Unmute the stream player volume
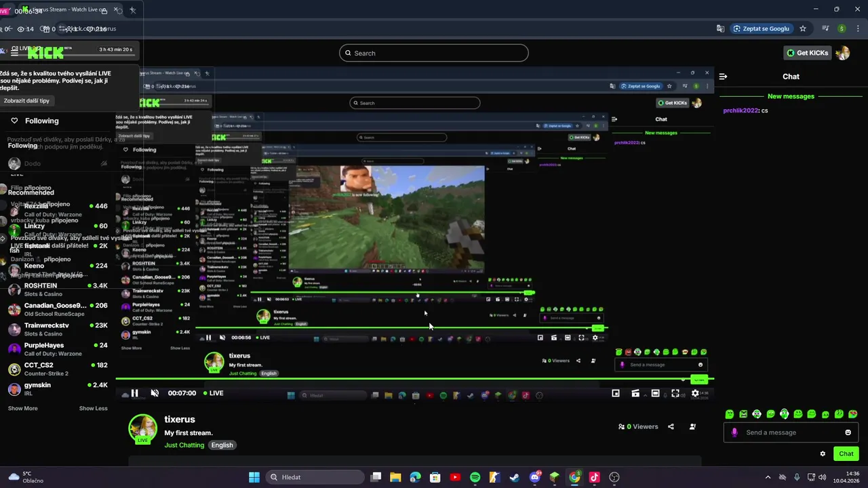This screenshot has width=868, height=488. tap(155, 393)
